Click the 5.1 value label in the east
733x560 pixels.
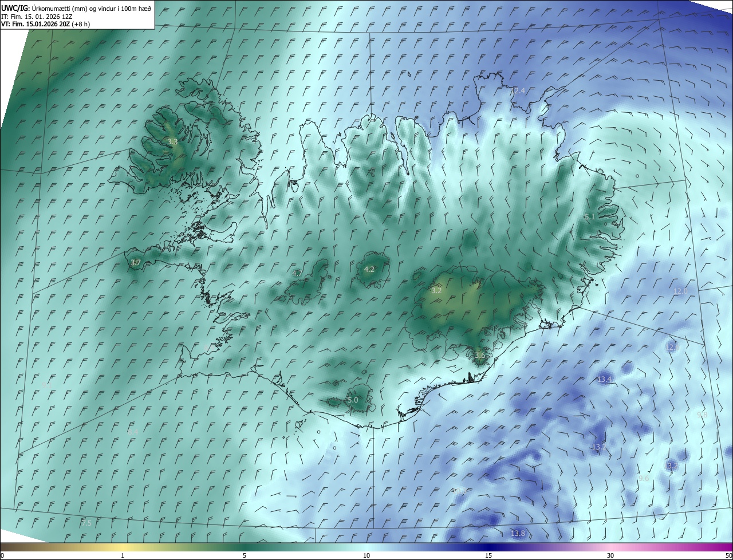(590, 217)
